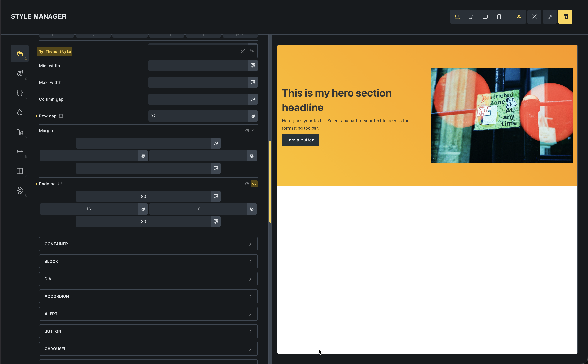Click 'I am a button' in preview

point(300,140)
